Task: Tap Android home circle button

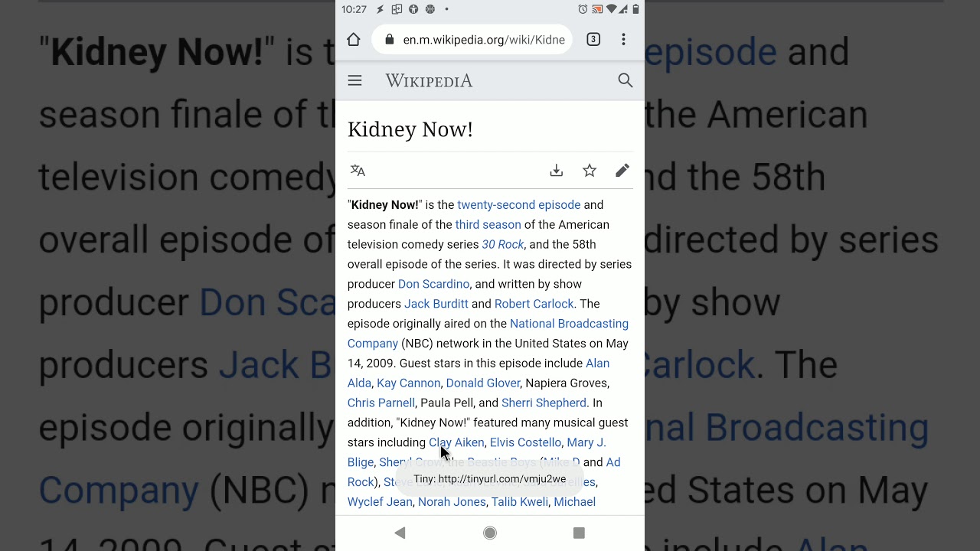Action: (490, 533)
